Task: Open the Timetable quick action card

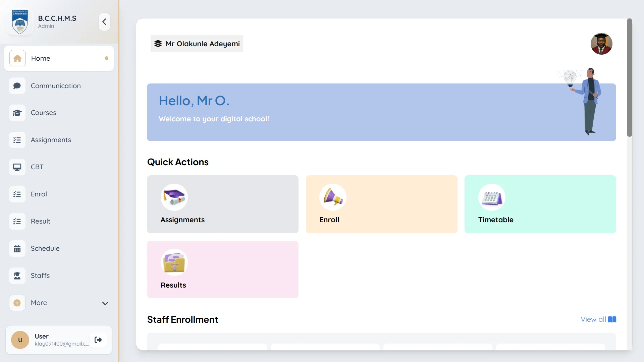Action: click(x=540, y=204)
